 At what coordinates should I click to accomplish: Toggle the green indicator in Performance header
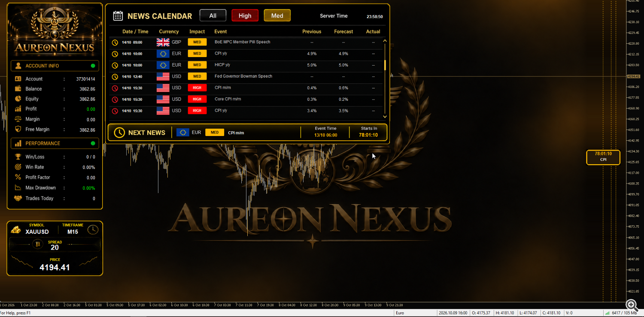tap(93, 143)
